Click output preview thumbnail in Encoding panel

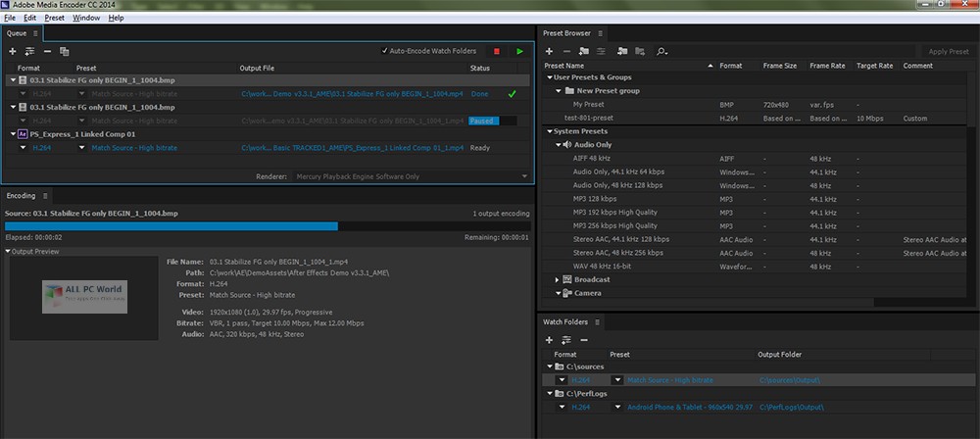(83, 298)
